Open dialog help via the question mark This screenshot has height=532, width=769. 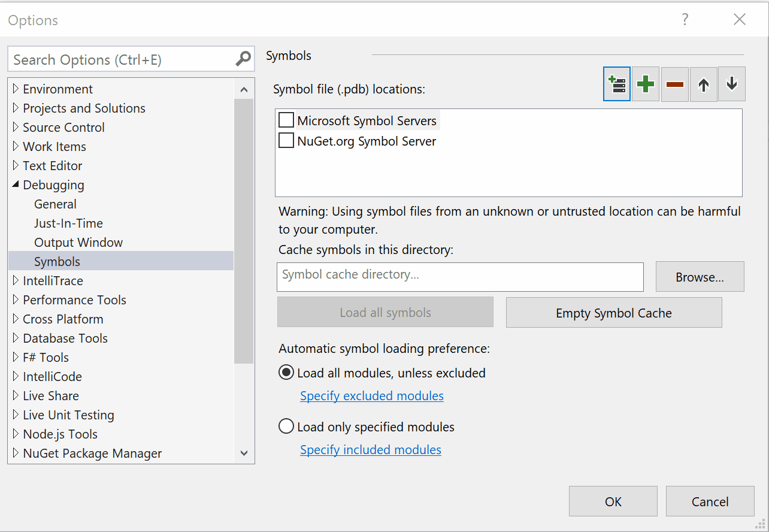click(x=685, y=19)
